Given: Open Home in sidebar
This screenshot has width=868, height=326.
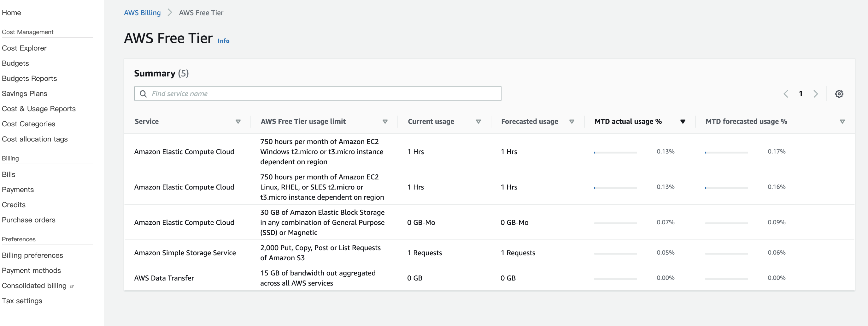Looking at the screenshot, I should tap(11, 13).
